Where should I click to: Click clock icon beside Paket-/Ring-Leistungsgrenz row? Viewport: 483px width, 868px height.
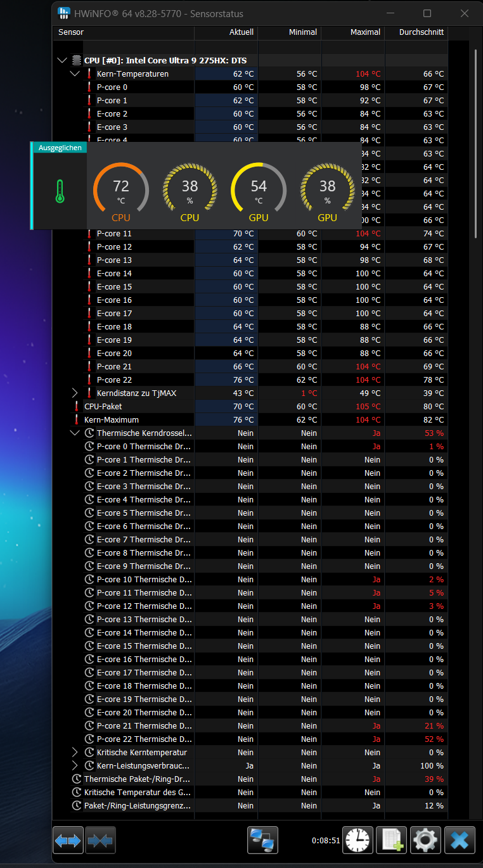pos(77,806)
